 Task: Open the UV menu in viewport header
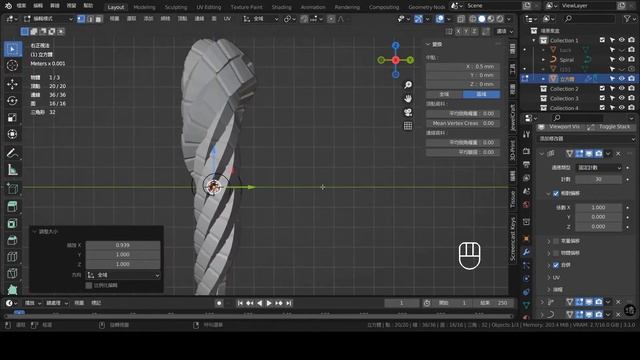click(x=227, y=19)
